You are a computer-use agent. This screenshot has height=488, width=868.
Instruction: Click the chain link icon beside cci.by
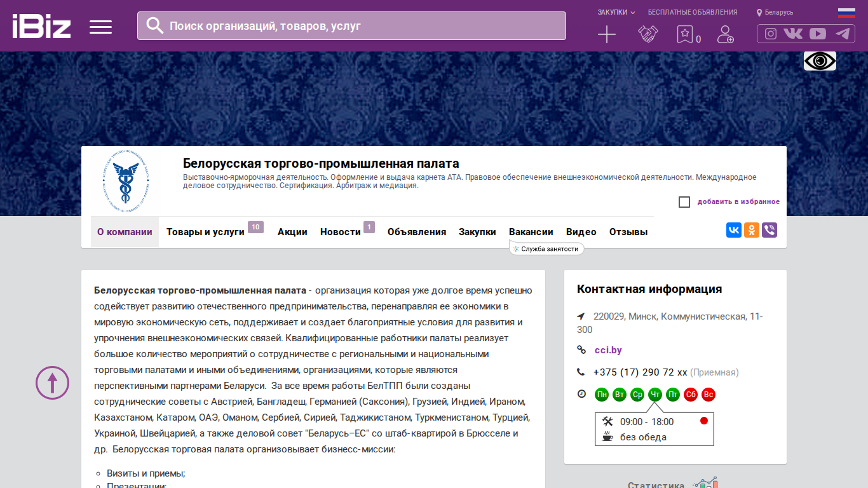[x=581, y=350]
